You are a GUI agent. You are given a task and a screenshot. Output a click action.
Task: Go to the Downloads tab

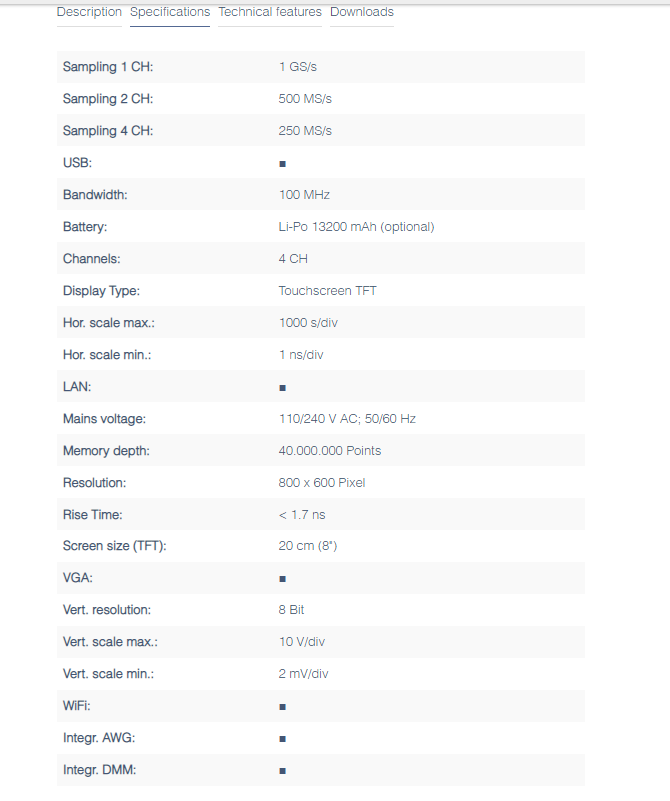[x=362, y=12]
